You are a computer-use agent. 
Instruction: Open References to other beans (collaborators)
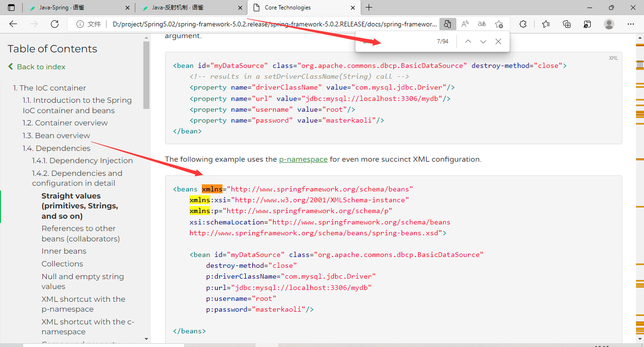[x=81, y=233]
